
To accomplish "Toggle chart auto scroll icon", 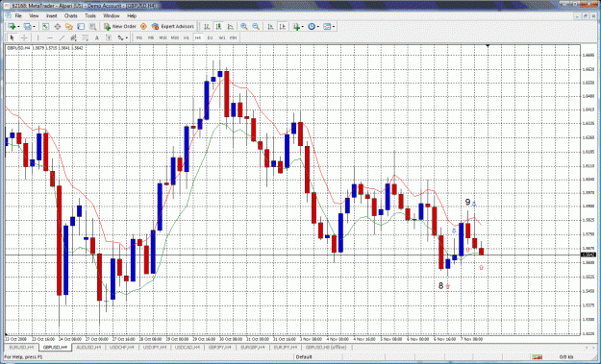I will pos(270,26).
